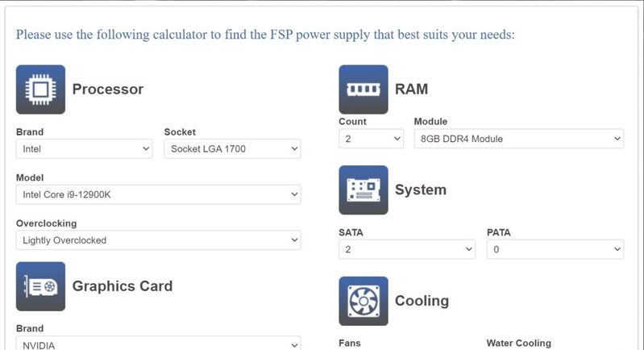Expand the Model dropdown with i9-12900K

pyautogui.click(x=159, y=194)
